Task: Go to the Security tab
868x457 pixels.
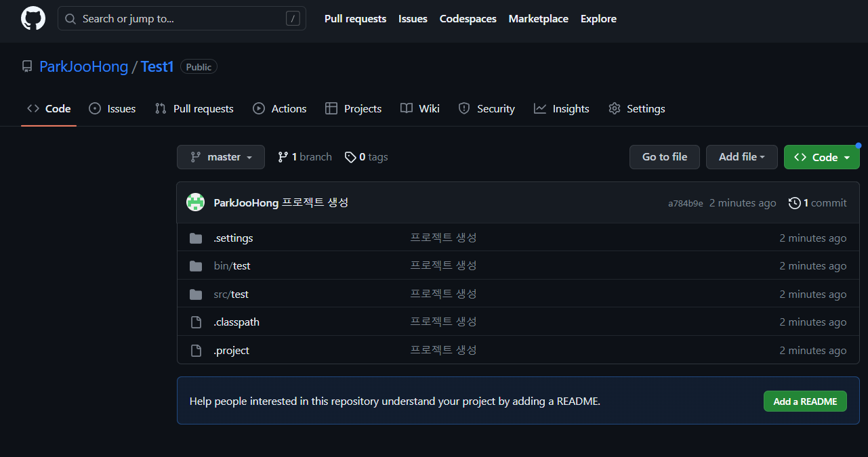Action: pos(487,108)
